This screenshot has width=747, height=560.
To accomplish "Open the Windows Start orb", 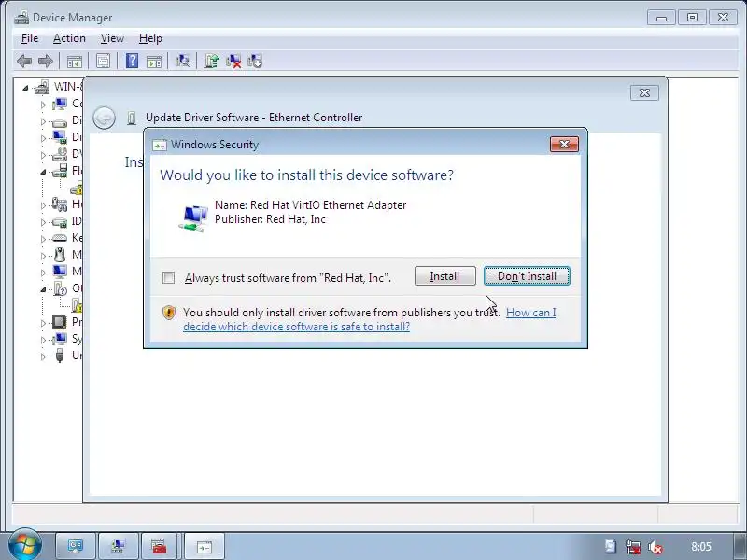I will point(25,545).
